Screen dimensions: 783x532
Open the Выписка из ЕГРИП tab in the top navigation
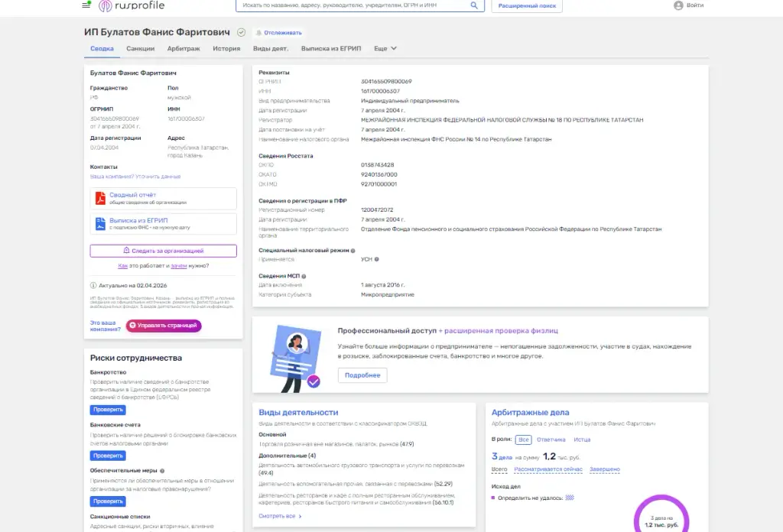(331, 48)
